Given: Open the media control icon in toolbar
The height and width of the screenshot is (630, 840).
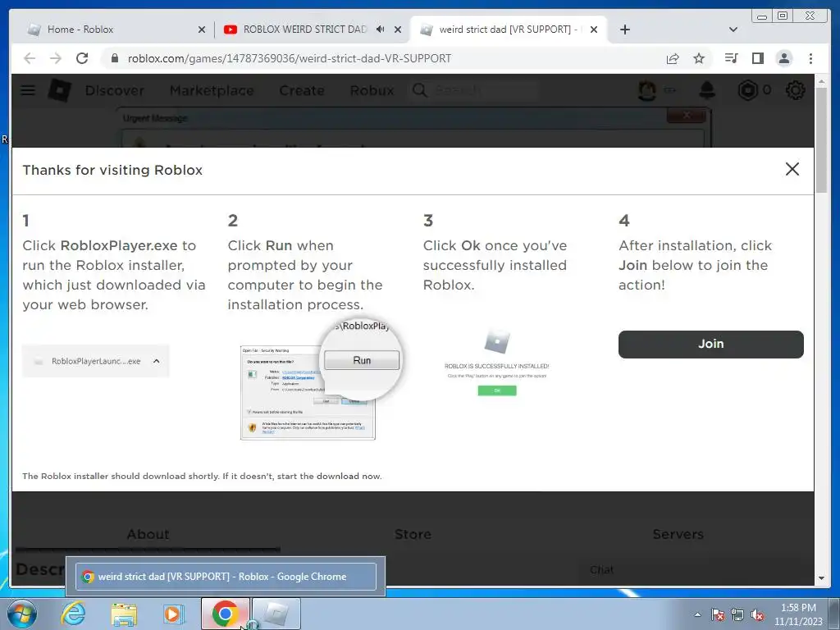Looking at the screenshot, I should (x=731, y=58).
